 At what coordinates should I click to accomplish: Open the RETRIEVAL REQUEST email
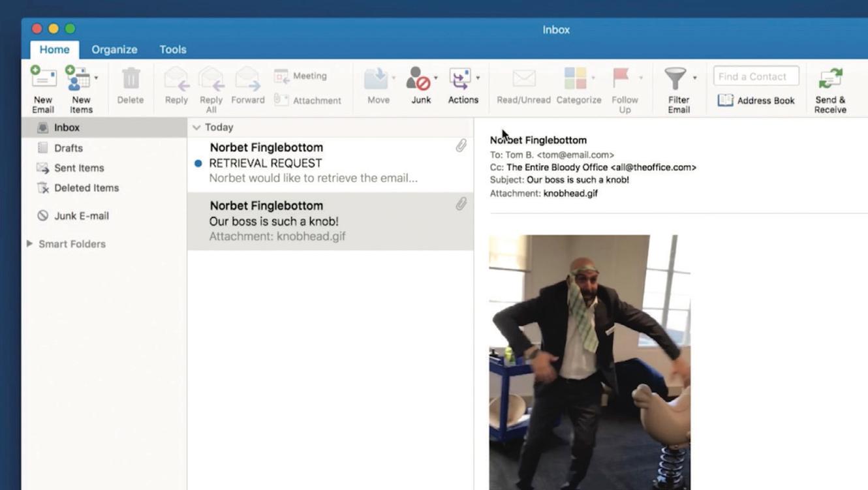tap(330, 163)
